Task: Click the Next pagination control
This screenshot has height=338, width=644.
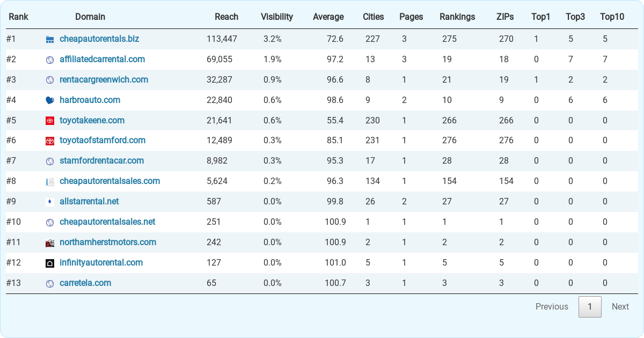Action: [620, 306]
